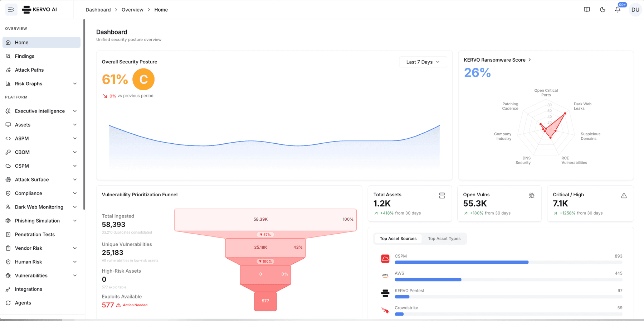The image size is (644, 321).
Task: Expand the Risk Graphs chevron
Action: (75, 83)
